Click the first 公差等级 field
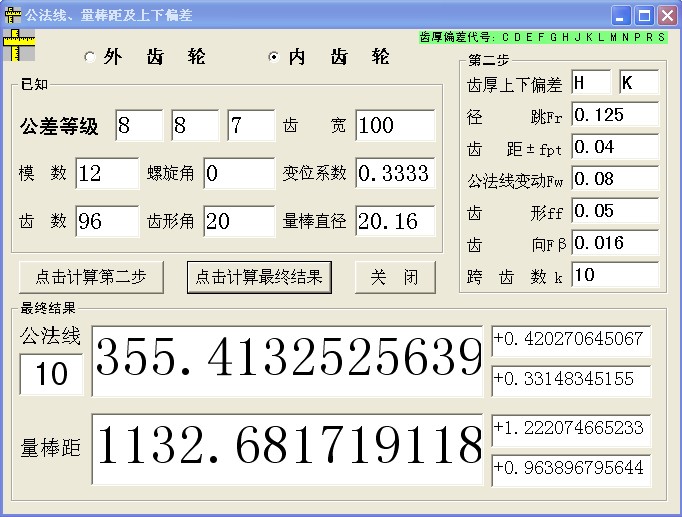This screenshot has width=682, height=517. pos(139,126)
